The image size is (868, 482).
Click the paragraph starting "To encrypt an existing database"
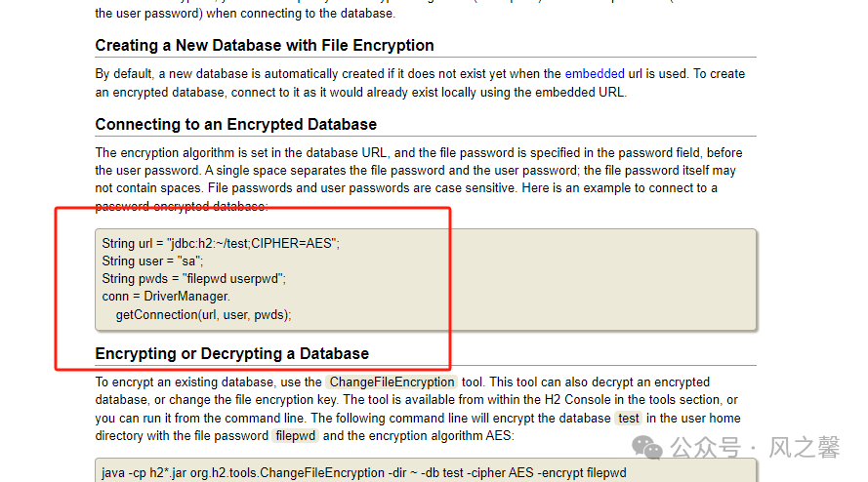[418, 409]
